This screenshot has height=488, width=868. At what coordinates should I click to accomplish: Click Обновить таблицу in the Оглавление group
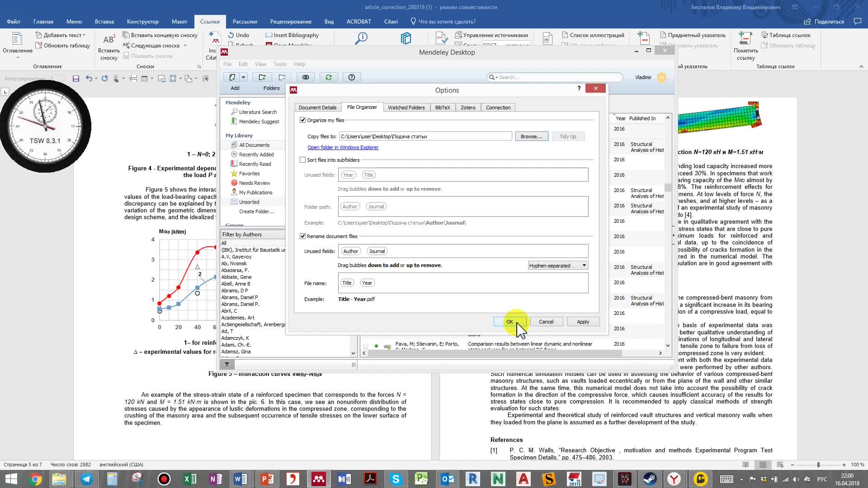point(62,46)
